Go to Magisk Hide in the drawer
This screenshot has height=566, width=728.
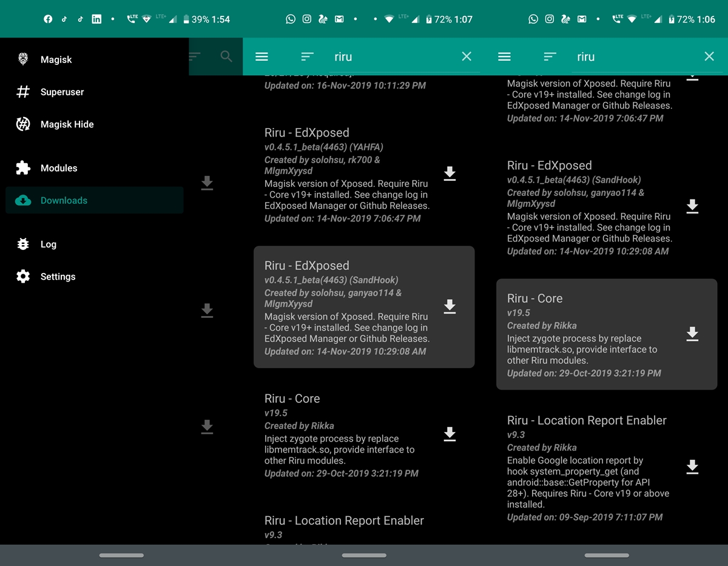click(94, 124)
